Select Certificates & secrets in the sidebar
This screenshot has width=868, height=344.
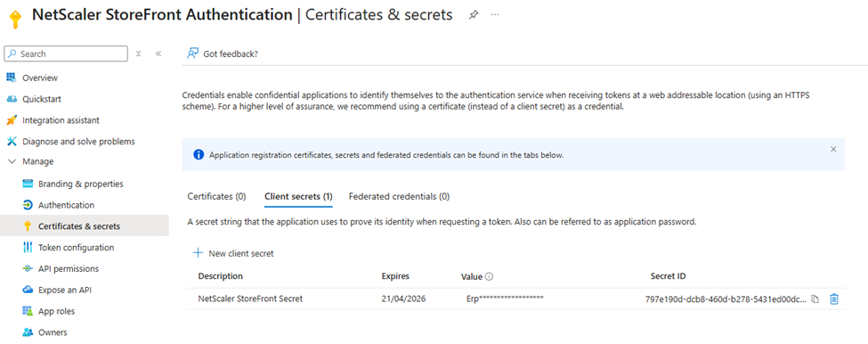tap(85, 226)
